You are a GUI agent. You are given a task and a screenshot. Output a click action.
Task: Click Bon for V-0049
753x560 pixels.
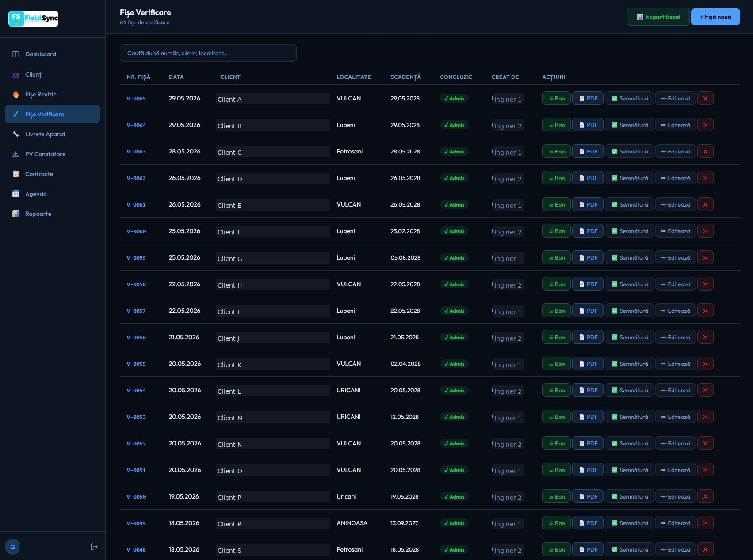556,523
